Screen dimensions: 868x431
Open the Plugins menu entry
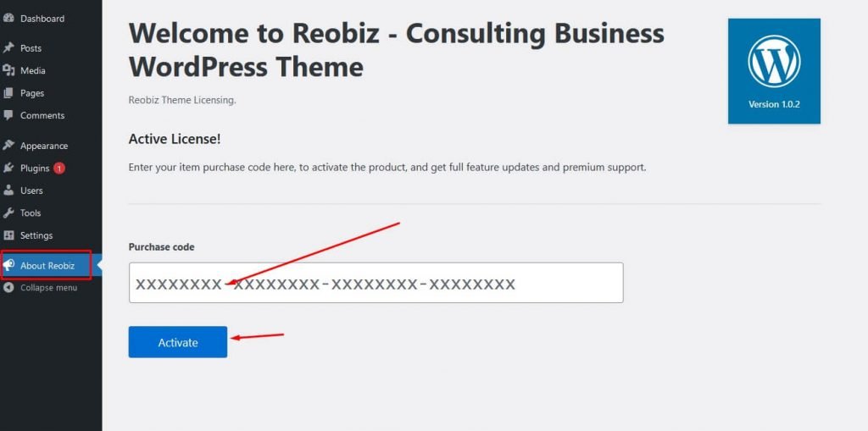point(35,169)
